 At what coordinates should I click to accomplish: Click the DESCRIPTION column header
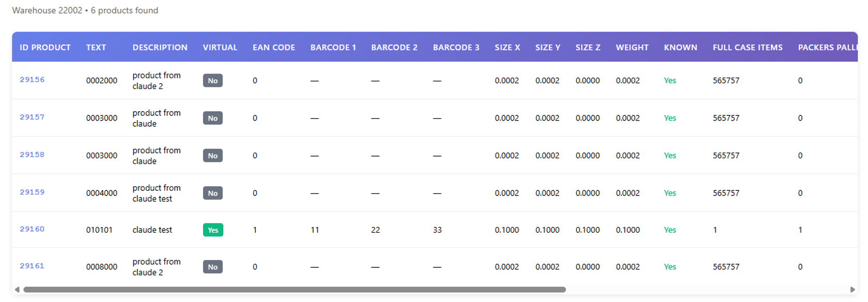tap(160, 48)
